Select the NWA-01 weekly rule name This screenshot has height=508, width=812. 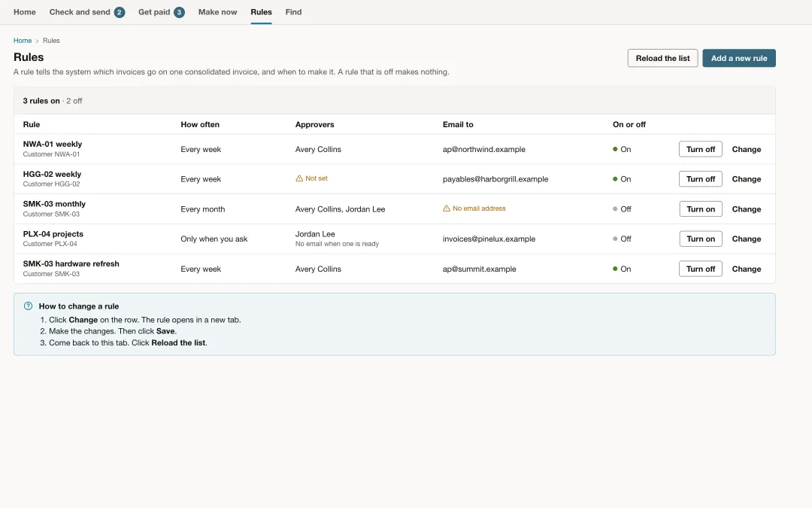tap(53, 144)
